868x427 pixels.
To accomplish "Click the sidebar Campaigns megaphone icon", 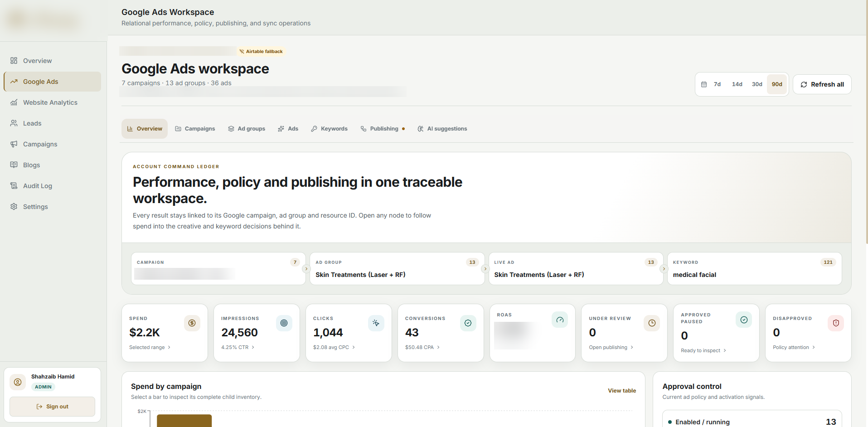I will coord(14,144).
